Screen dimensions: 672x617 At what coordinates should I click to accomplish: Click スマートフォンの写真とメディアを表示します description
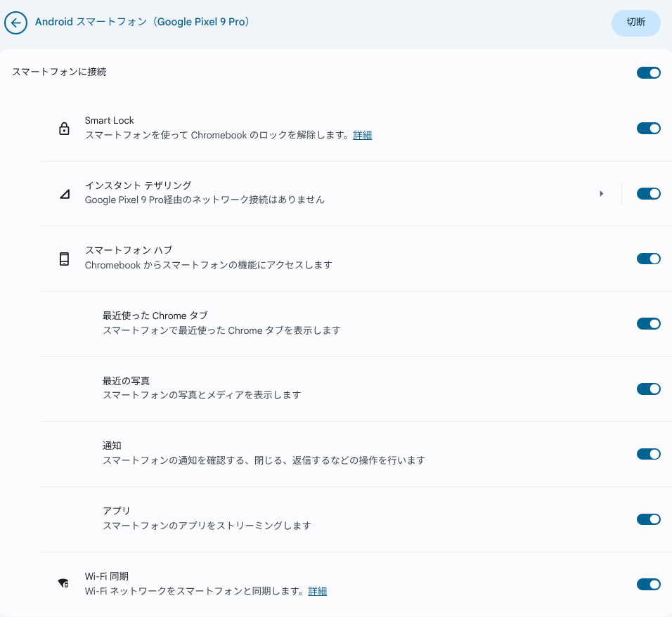point(202,395)
